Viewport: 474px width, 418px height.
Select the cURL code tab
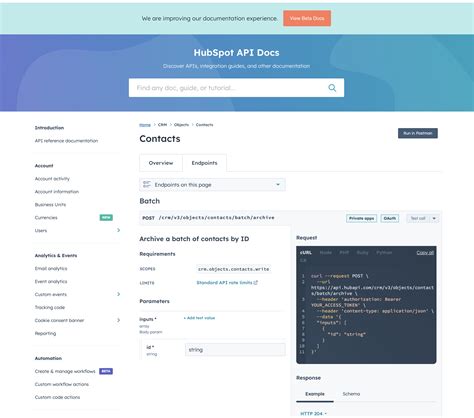point(306,253)
